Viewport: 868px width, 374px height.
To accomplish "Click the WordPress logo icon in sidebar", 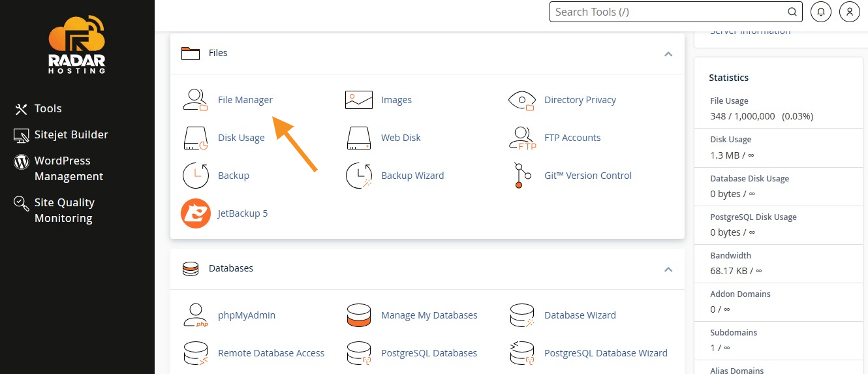I will point(22,161).
